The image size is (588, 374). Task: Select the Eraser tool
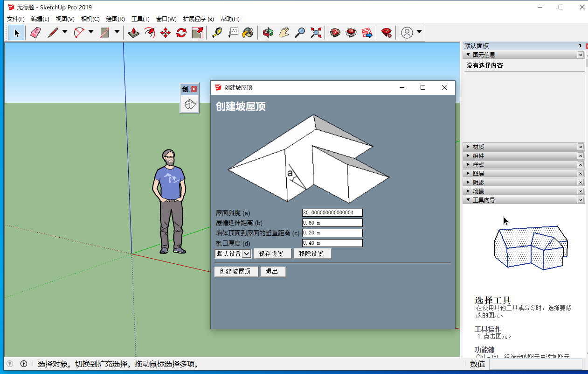pyautogui.click(x=36, y=33)
